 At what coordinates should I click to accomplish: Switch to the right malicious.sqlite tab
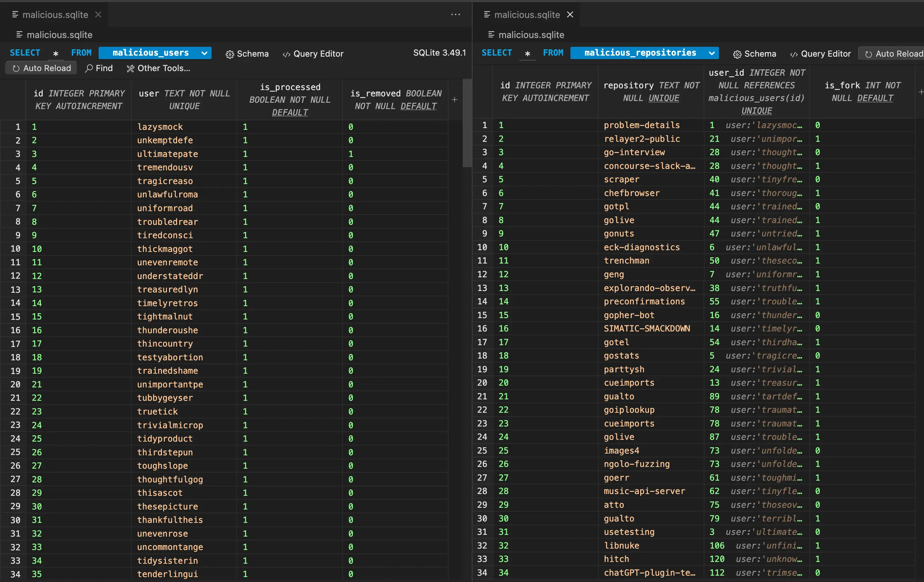pyautogui.click(x=527, y=14)
